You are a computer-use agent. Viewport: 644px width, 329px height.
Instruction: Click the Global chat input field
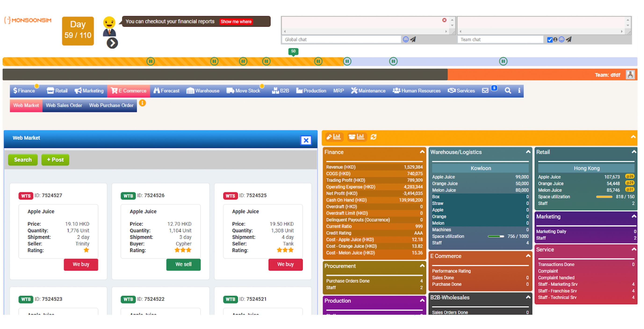[342, 40]
